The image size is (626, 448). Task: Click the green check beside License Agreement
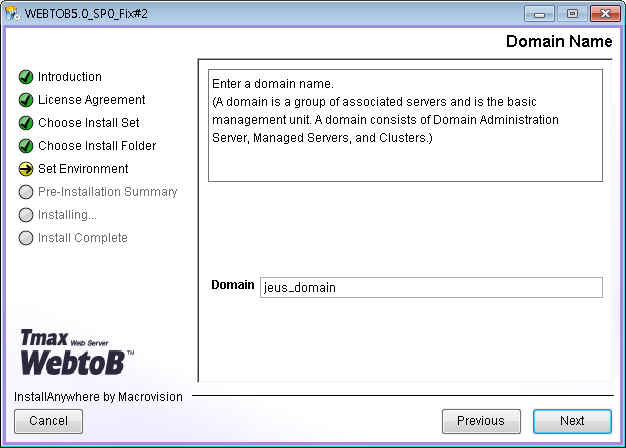coord(26,100)
